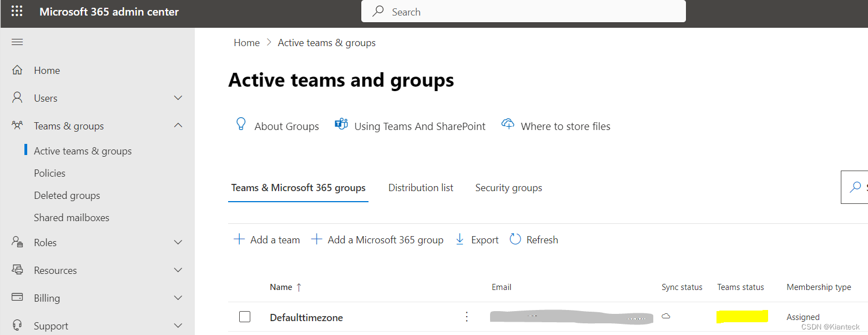868x335 pixels.
Task: Click the plus icon for Add a Microsoft 365 group
Action: click(x=316, y=239)
